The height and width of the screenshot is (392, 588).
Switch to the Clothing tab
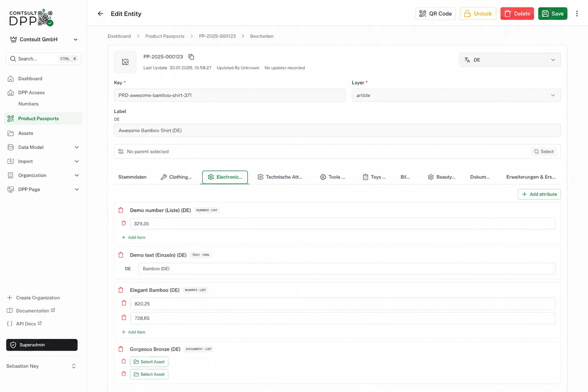[176, 177]
